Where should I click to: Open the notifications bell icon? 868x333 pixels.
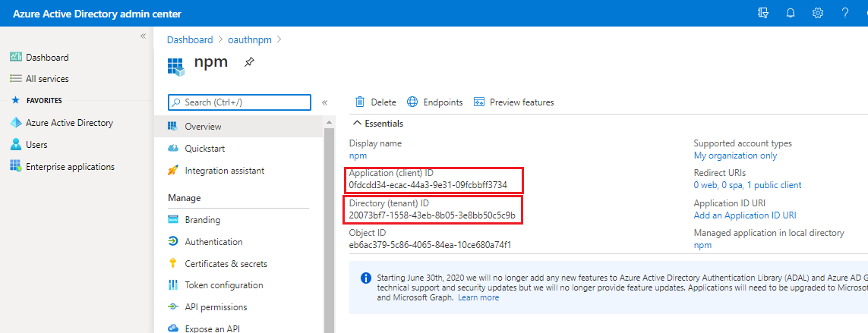point(791,13)
